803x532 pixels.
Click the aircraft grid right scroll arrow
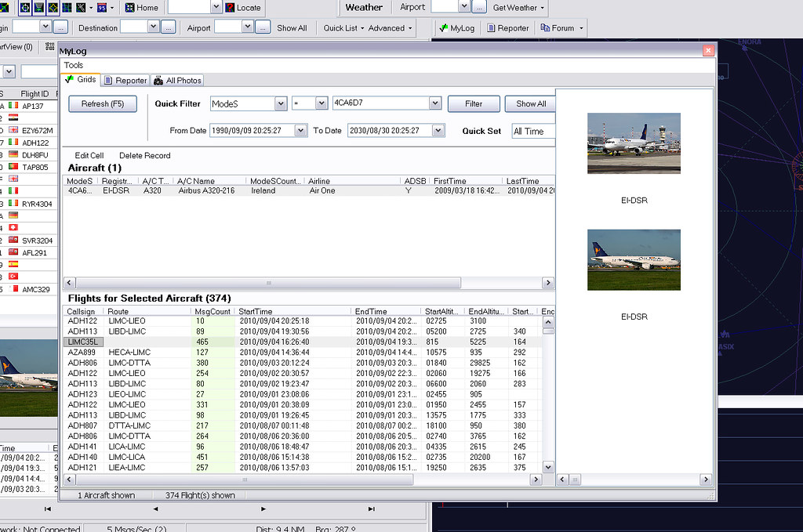click(x=548, y=282)
